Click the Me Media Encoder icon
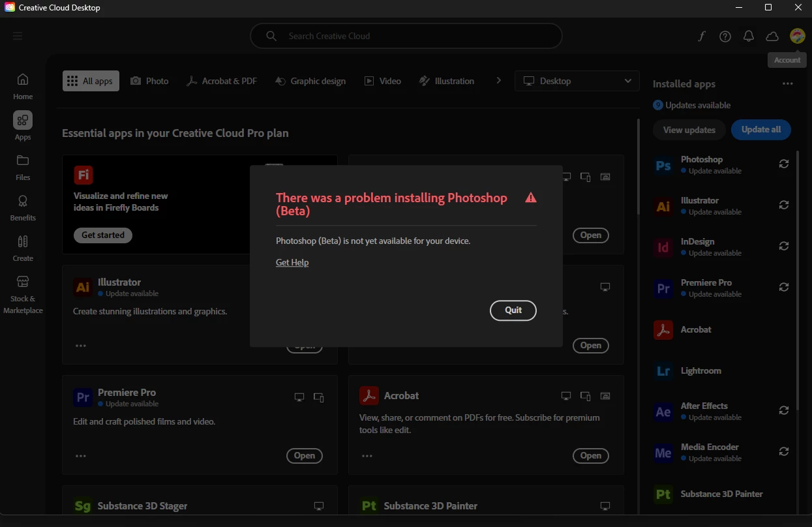812x527 pixels. coord(663,453)
